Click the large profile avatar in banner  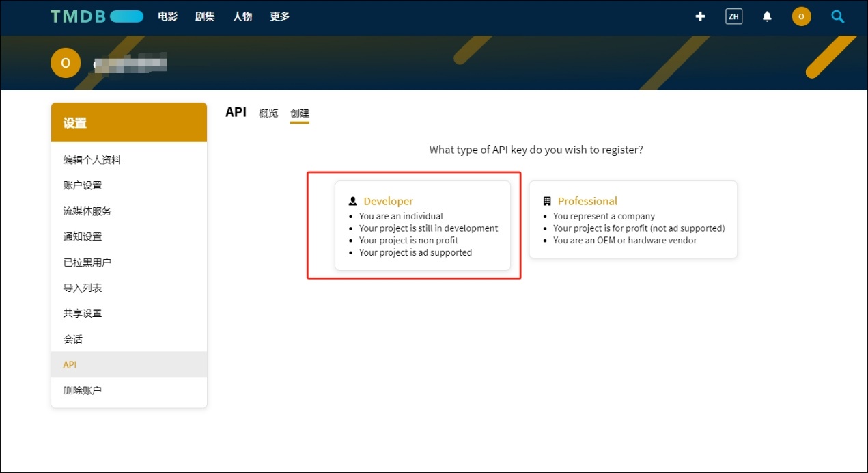pyautogui.click(x=66, y=63)
